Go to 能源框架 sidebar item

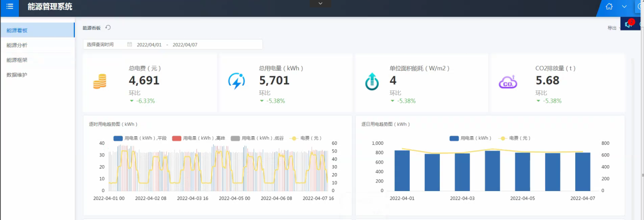pyautogui.click(x=17, y=60)
